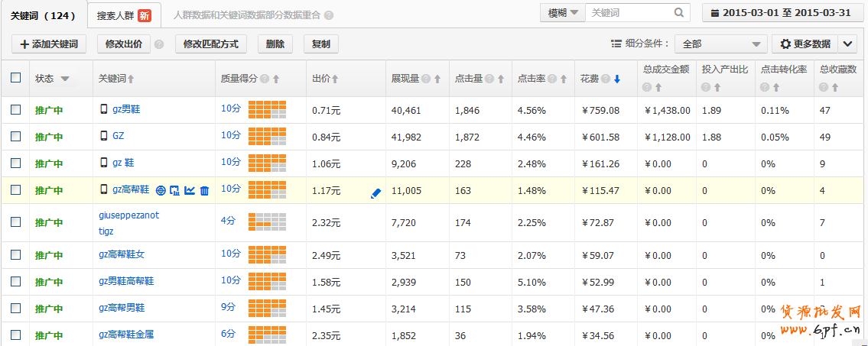Click trash icon to delete gz高帮鞋 keyword
The width and height of the screenshot is (868, 346).
click(x=204, y=190)
